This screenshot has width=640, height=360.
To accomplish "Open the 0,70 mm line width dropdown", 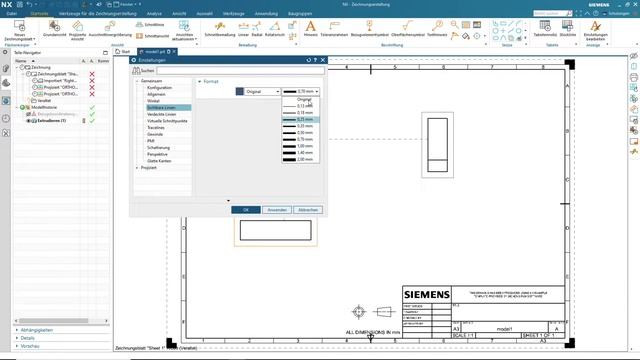I will [300, 91].
